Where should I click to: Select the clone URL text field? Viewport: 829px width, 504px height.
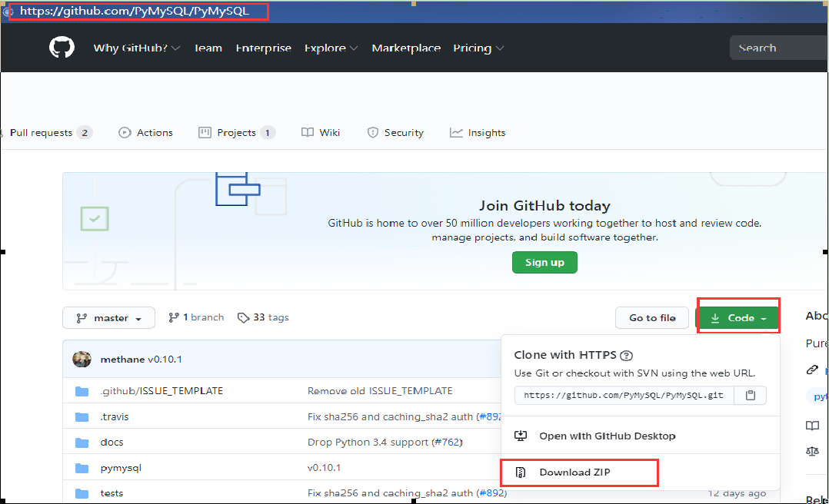pyautogui.click(x=624, y=395)
